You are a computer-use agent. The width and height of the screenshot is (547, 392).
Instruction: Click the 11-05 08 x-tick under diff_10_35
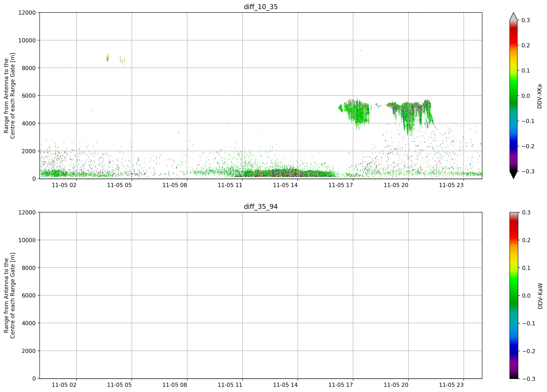click(x=175, y=185)
